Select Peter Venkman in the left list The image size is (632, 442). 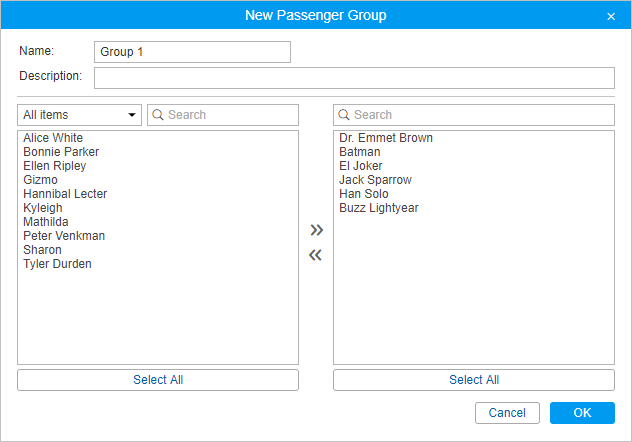(x=64, y=236)
